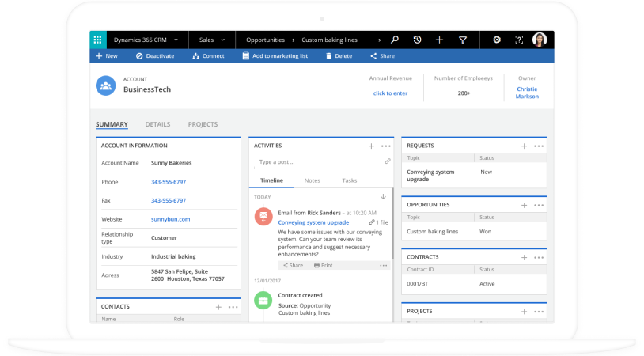Open the settings gear icon

tap(497, 40)
